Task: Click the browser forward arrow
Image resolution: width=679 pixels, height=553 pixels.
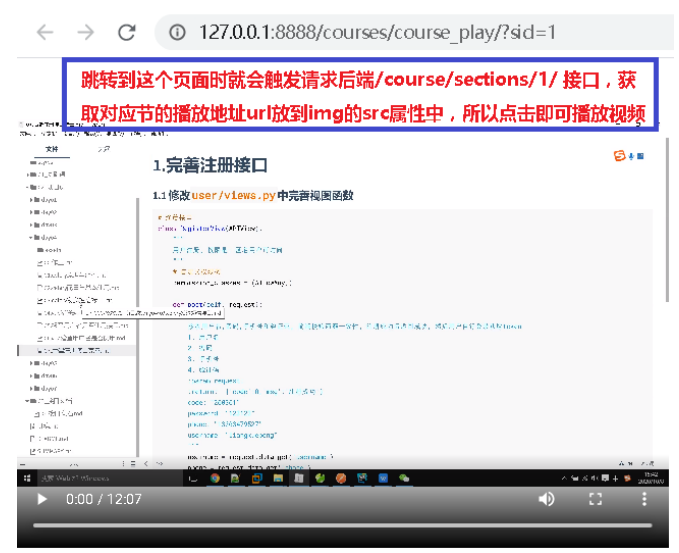Action: [85, 32]
